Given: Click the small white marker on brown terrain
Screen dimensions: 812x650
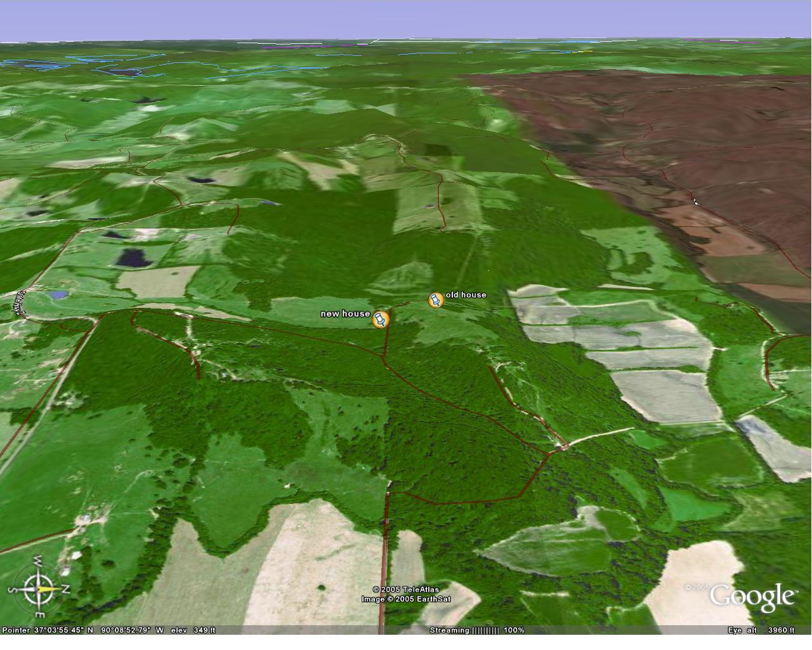Looking at the screenshot, I should [696, 202].
